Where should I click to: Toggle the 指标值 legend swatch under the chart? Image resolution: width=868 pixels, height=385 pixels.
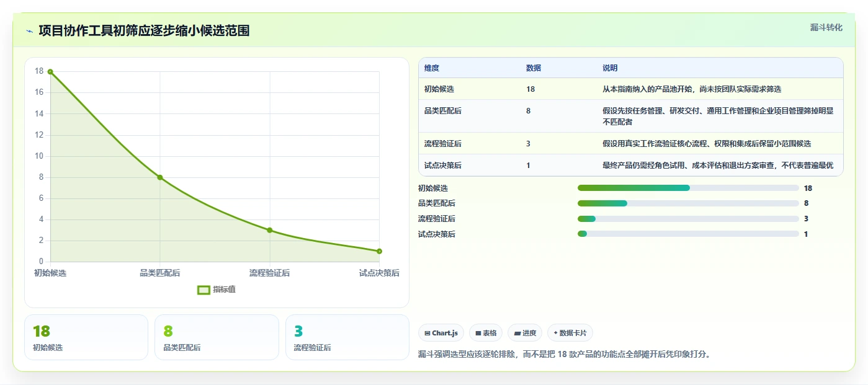(204, 290)
